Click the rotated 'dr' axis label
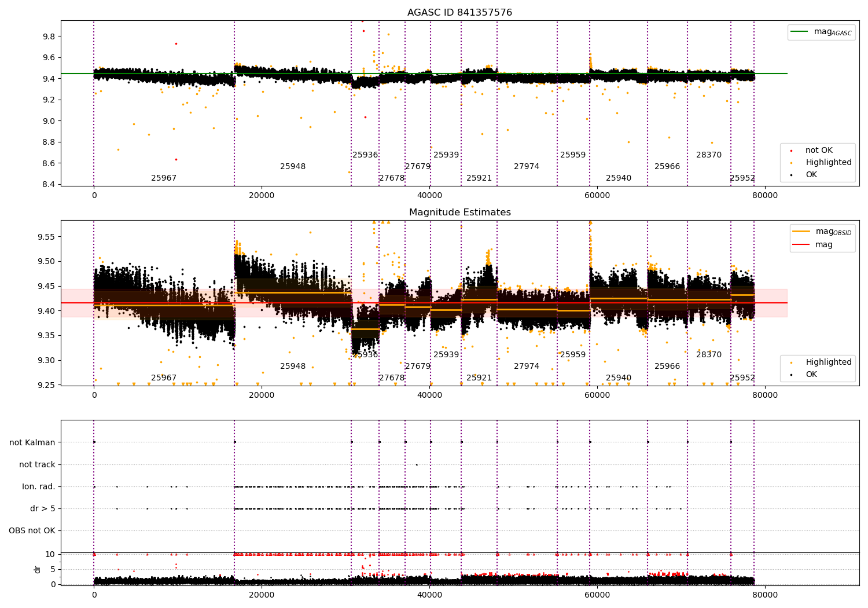This screenshot has height=608, width=868. tap(38, 569)
